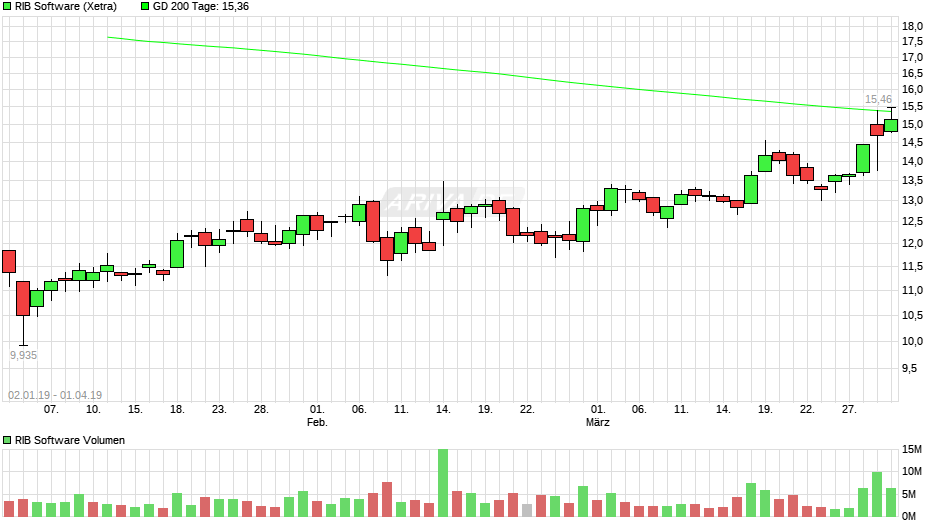Image resolution: width=940 pixels, height=526 pixels.
Task: Click the green swatch beside GD 200 Tage
Action: point(144,6)
